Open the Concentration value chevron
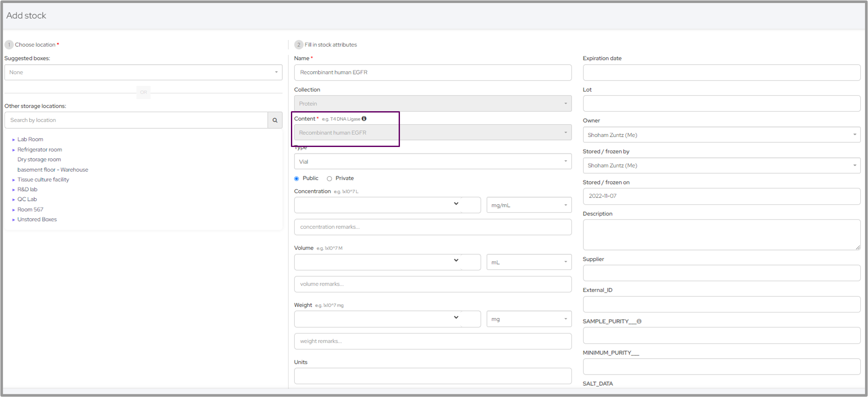Viewport: 868px width, 397px height. [456, 204]
